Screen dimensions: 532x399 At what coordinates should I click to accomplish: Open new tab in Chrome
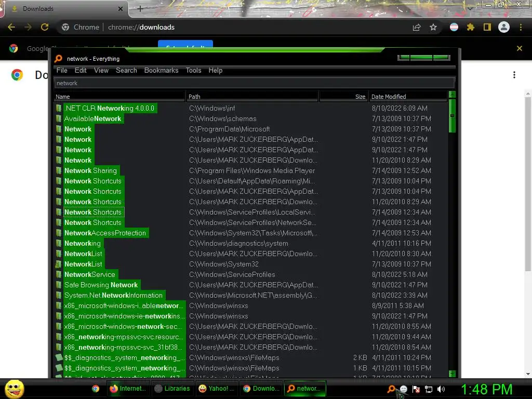(x=140, y=9)
